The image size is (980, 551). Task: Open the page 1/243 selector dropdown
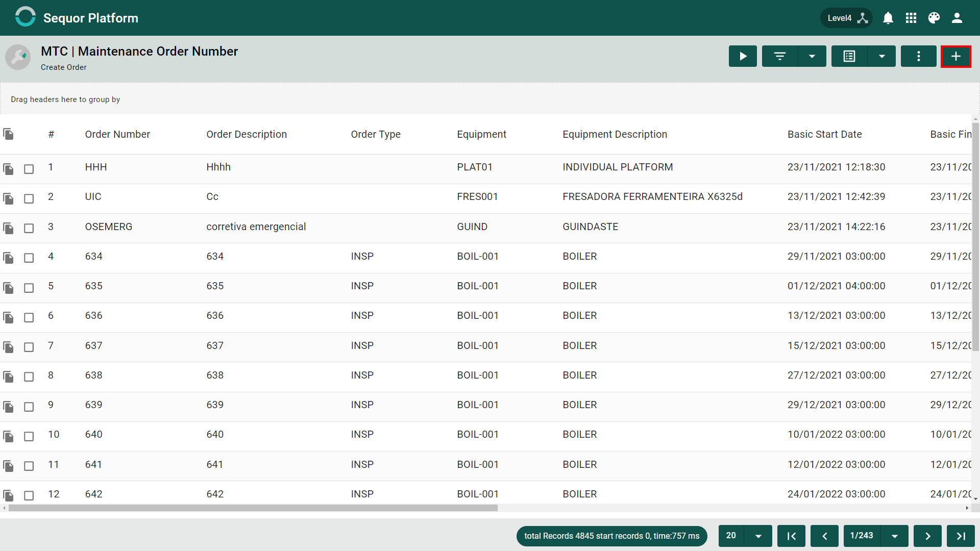click(x=894, y=536)
